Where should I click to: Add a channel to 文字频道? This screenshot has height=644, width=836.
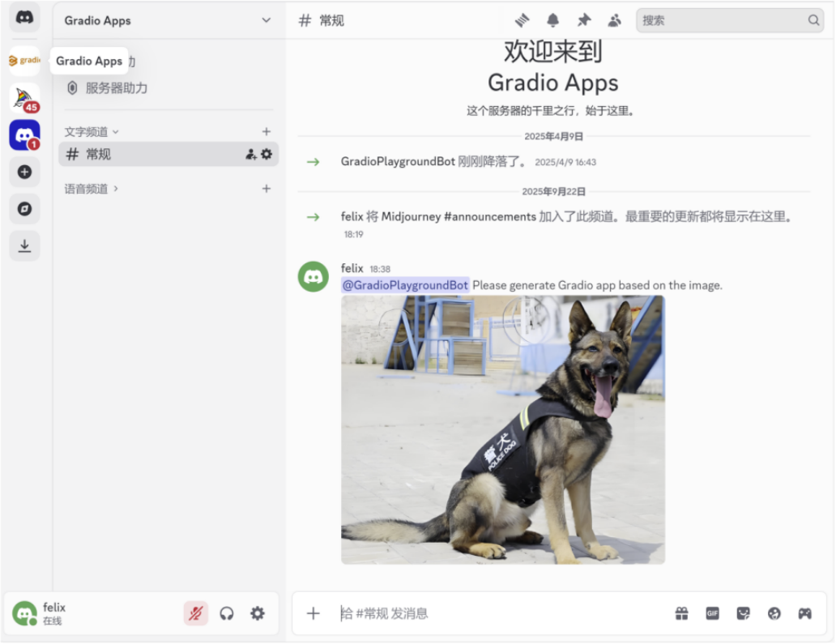coord(267,132)
